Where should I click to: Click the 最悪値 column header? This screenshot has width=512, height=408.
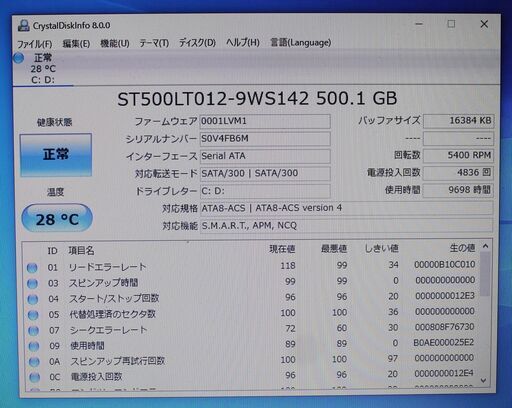334,249
